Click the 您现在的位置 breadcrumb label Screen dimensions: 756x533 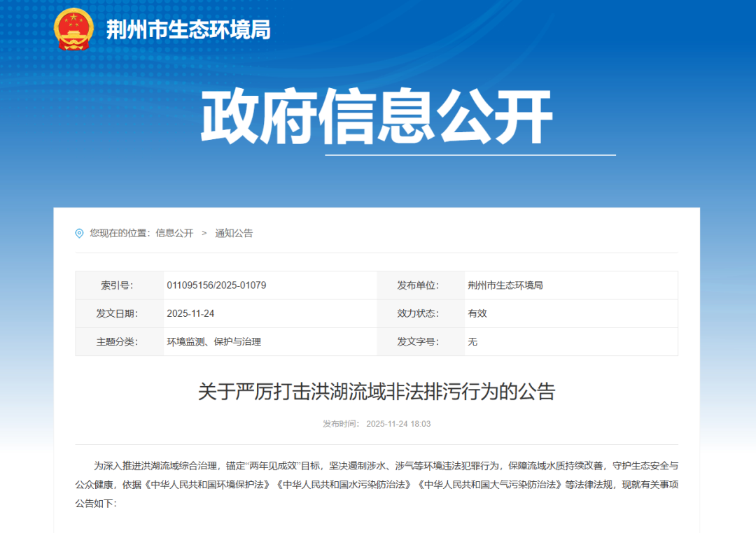pos(120,233)
